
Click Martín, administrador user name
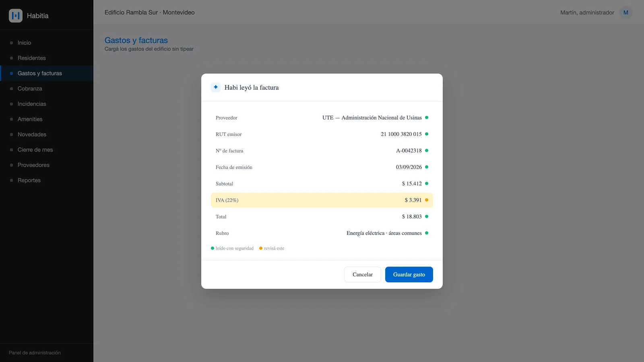pyautogui.click(x=587, y=12)
